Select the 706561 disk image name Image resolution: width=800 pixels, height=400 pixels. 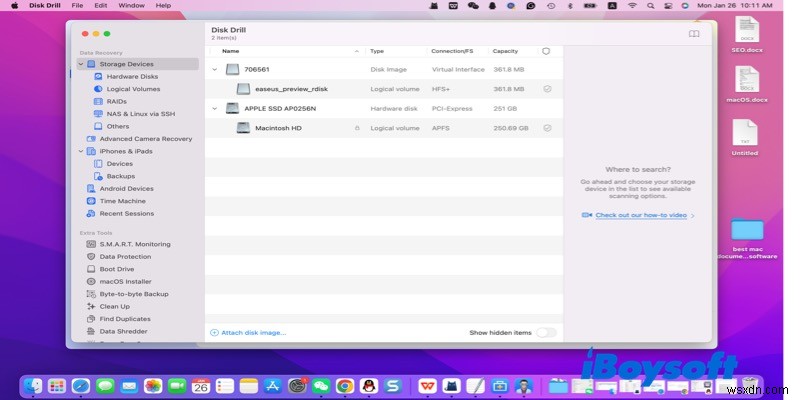point(257,69)
